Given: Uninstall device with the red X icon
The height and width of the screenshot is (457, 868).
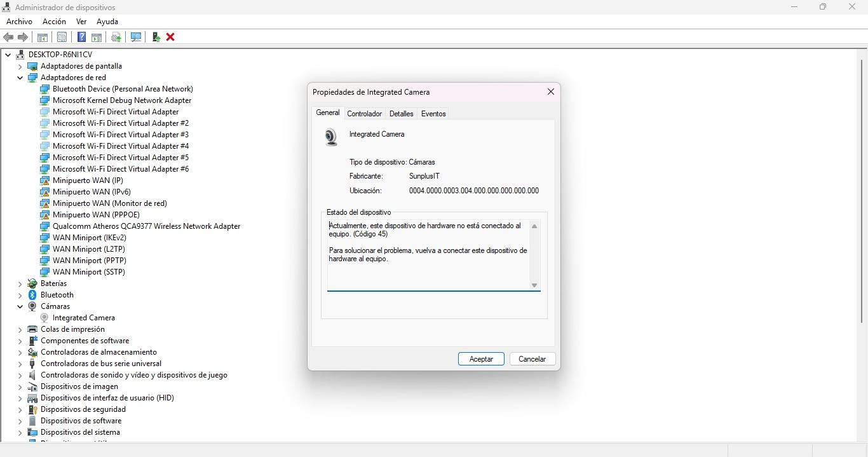Looking at the screenshot, I should point(170,37).
